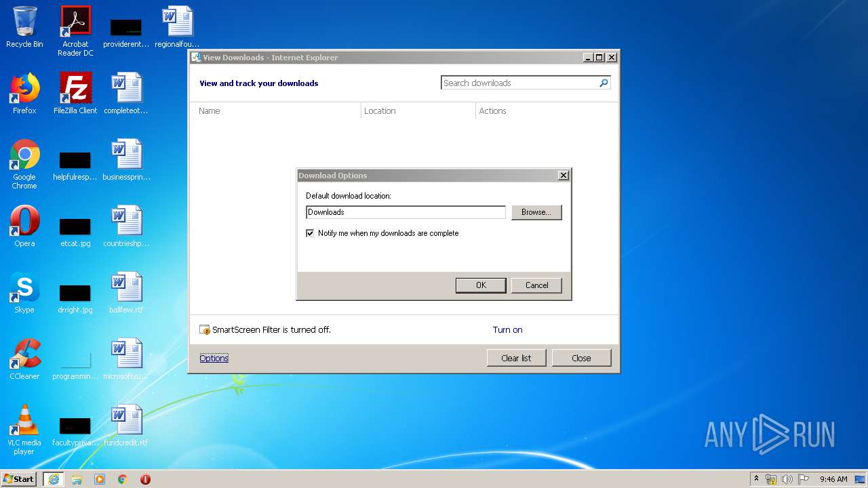The width and height of the screenshot is (868, 488).
Task: Open the Options link in View Downloads
Action: point(214,358)
